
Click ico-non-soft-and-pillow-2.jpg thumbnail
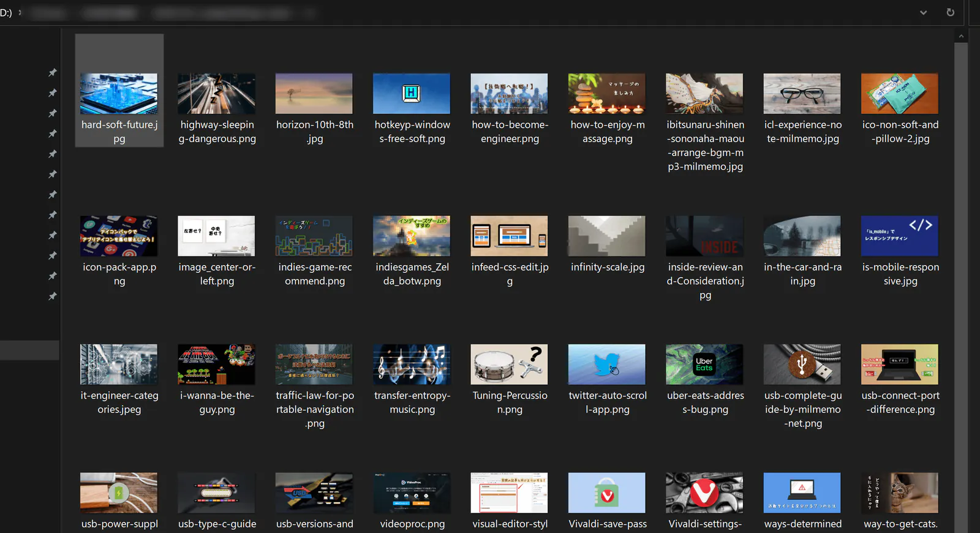pyautogui.click(x=900, y=94)
